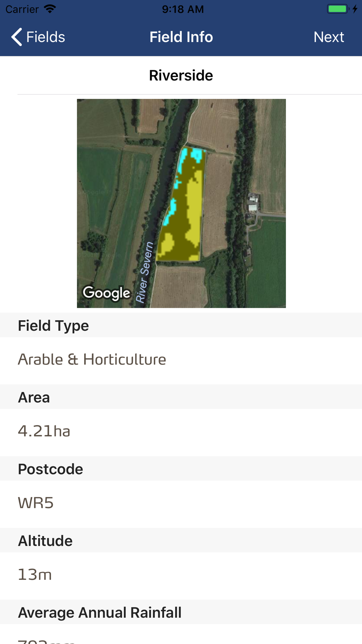
Task: Tap the 9:18 AM status bar clock
Action: (183, 9)
